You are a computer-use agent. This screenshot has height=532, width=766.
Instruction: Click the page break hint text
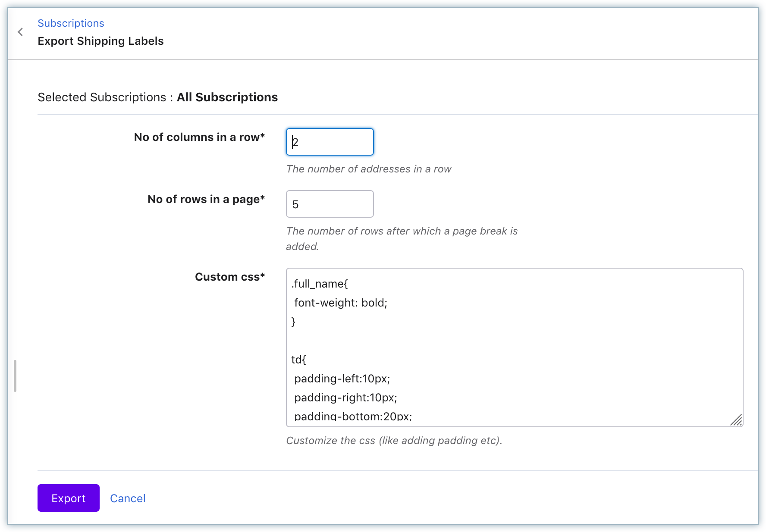click(x=402, y=231)
